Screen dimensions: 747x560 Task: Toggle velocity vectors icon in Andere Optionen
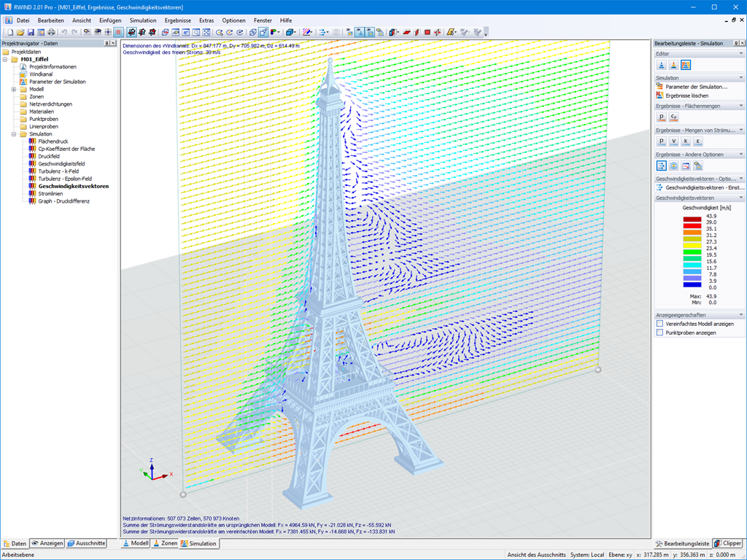tap(661, 166)
